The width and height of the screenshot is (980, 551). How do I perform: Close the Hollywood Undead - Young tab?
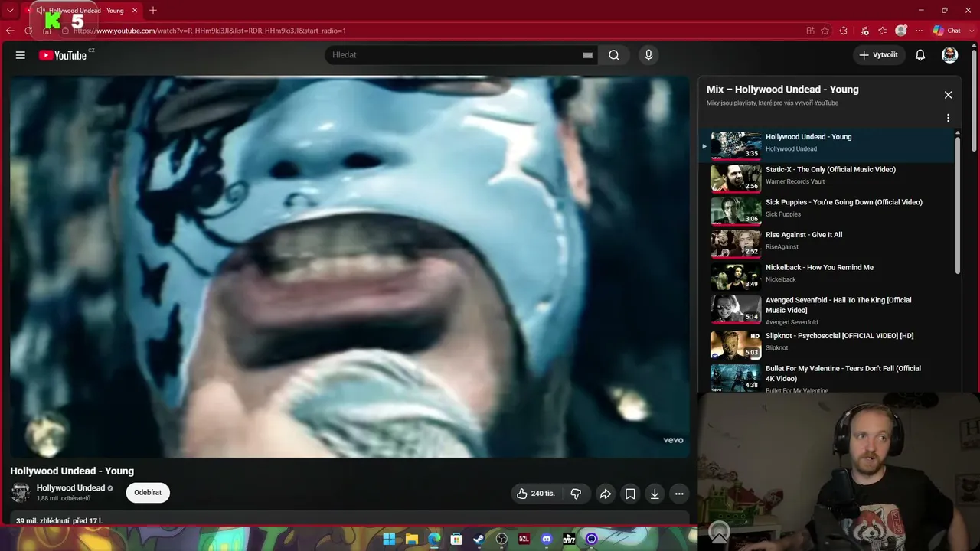tap(135, 11)
